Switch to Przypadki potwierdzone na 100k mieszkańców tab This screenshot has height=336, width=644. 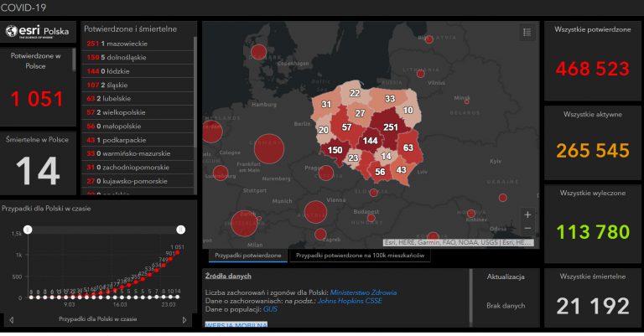tap(361, 256)
